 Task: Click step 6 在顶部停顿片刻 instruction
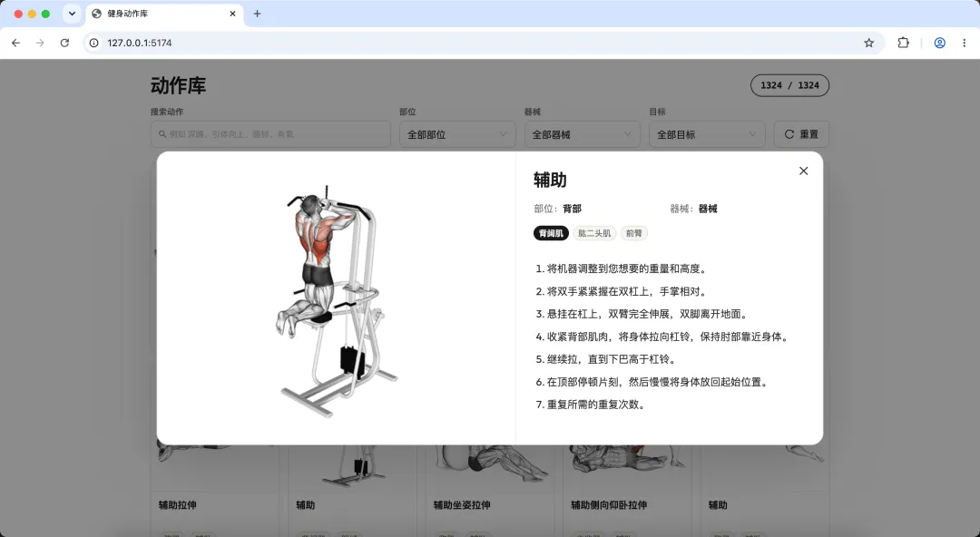(x=652, y=381)
